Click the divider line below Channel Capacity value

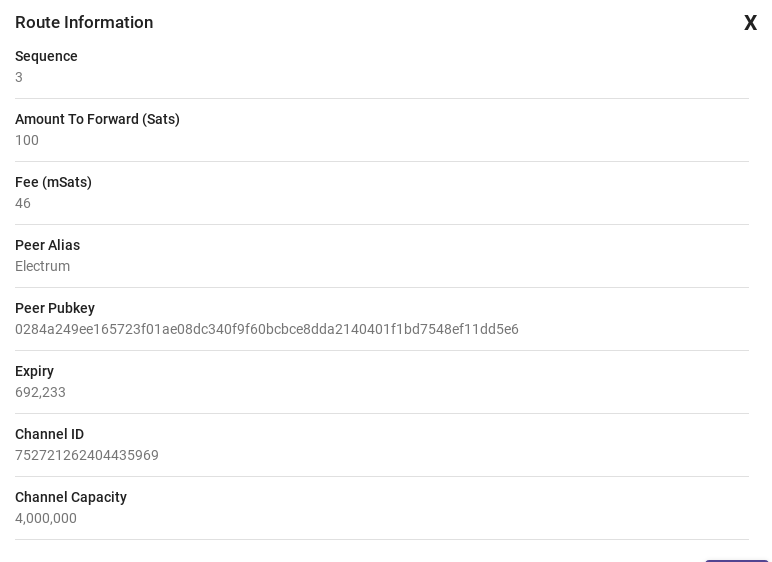pyautogui.click(x=382, y=539)
